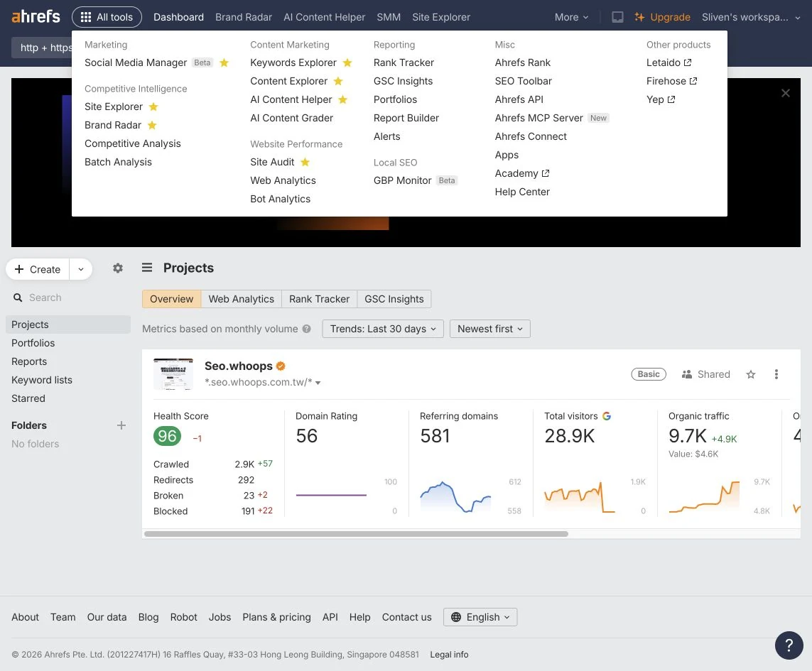Add a new folder with plus icon
This screenshot has width=812, height=671.
pyautogui.click(x=121, y=425)
